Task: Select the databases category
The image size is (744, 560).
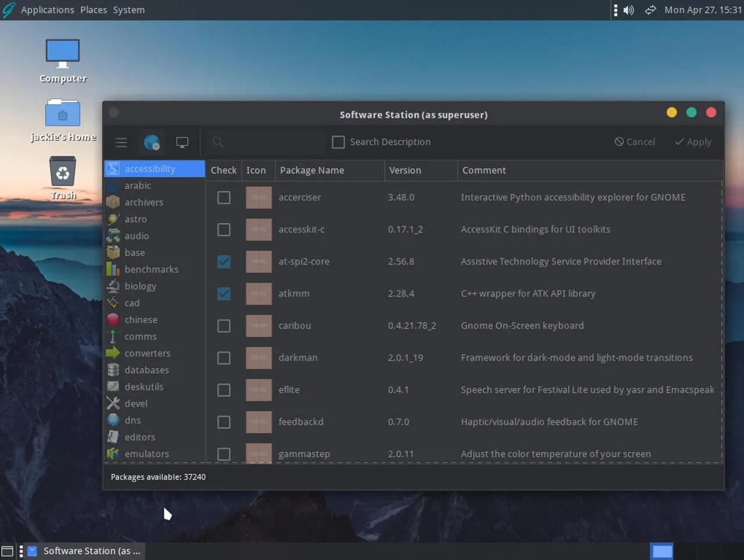Action: (155, 370)
